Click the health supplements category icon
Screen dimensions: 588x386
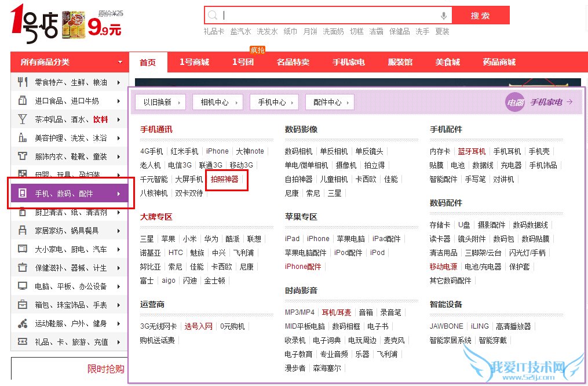(x=23, y=267)
